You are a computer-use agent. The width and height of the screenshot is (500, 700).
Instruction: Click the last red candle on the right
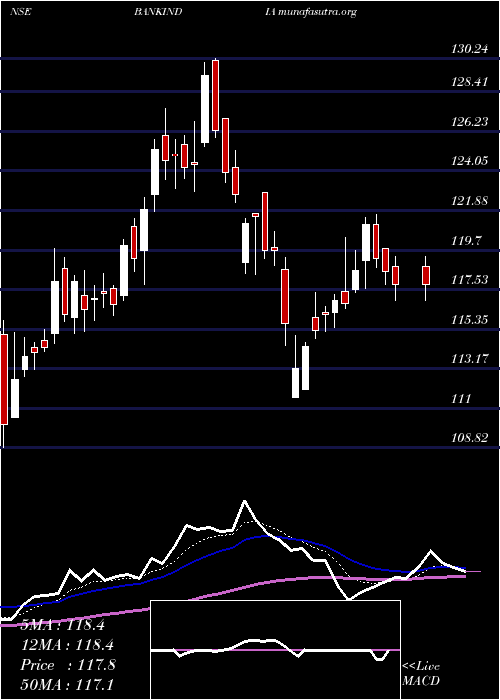[x=426, y=275]
